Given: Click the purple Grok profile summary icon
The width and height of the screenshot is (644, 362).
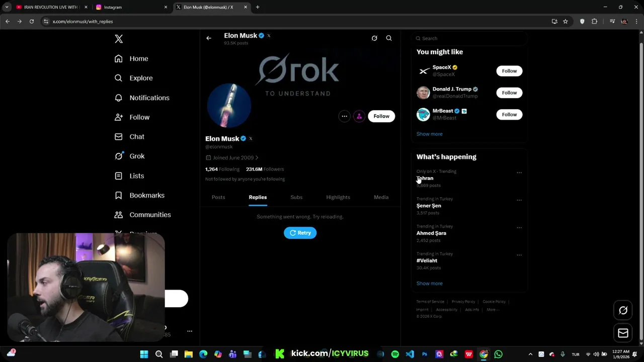Looking at the screenshot, I should click(x=359, y=116).
